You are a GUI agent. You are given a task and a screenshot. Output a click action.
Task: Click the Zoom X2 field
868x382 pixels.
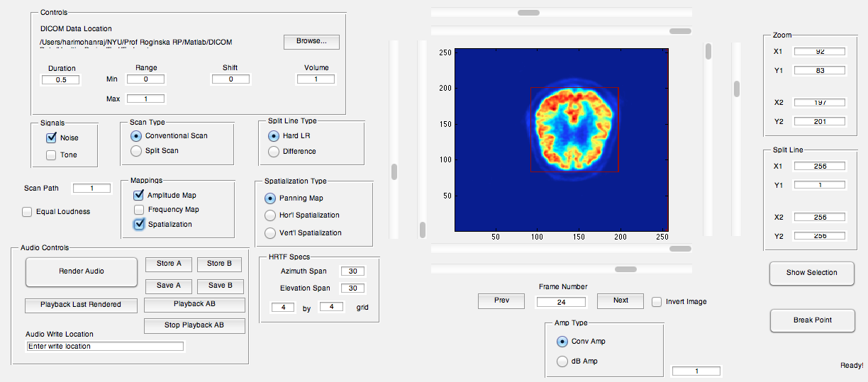point(820,103)
